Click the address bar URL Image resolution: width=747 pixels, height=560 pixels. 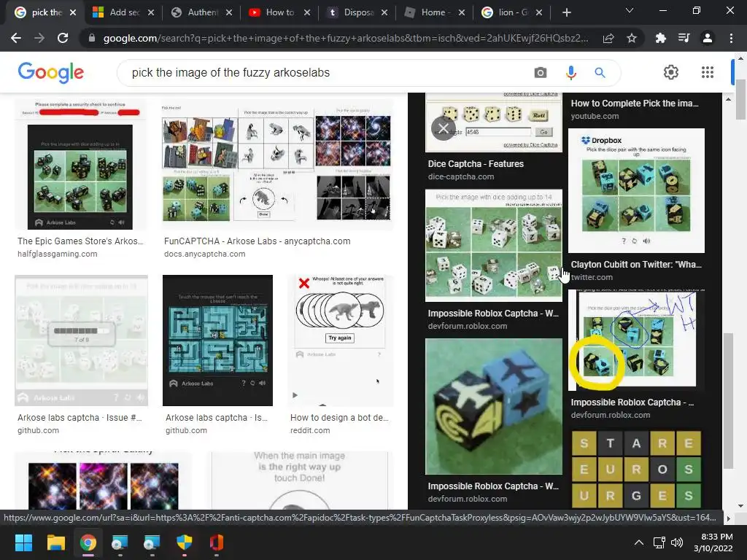[345, 38]
